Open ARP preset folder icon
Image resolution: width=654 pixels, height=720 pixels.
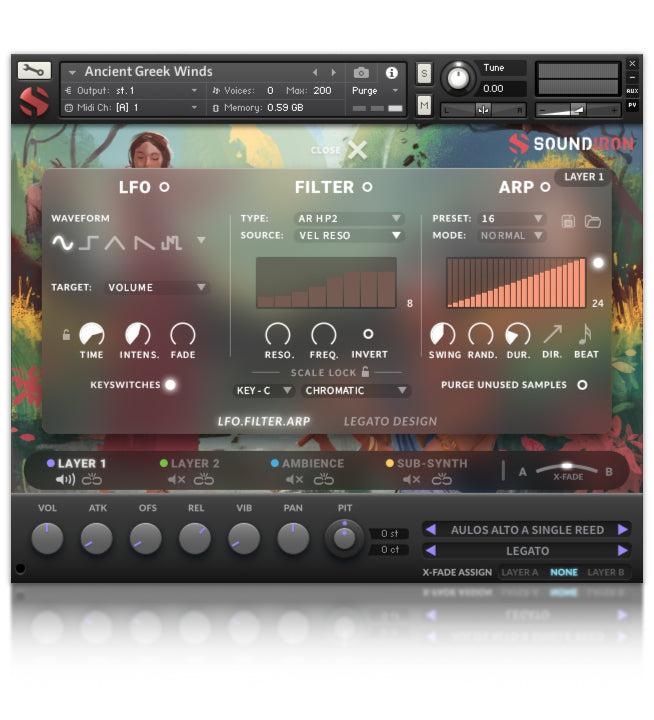[593, 220]
